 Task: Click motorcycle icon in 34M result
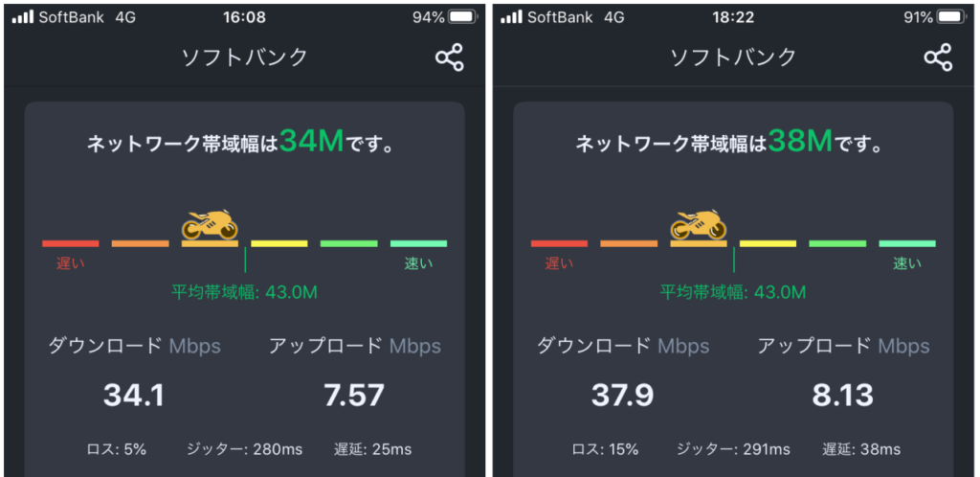[x=210, y=224]
